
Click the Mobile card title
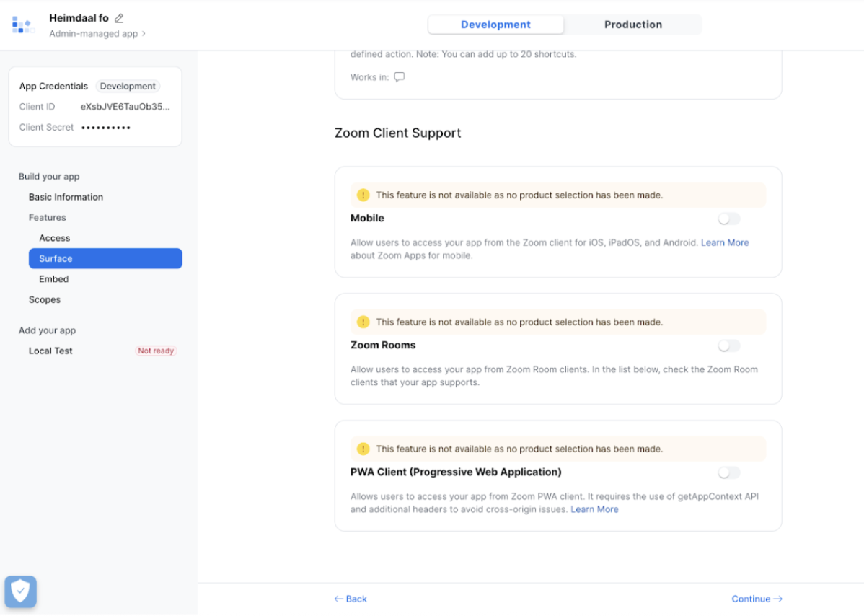367,218
